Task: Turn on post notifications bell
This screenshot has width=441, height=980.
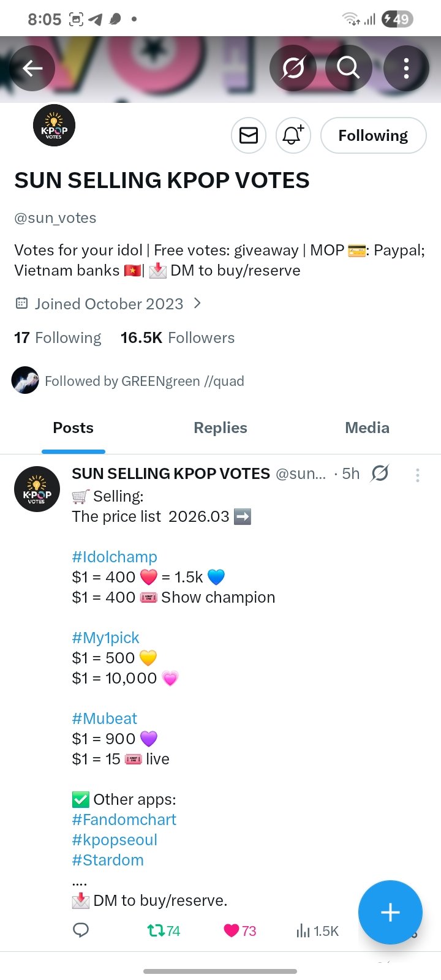Action: coord(293,135)
